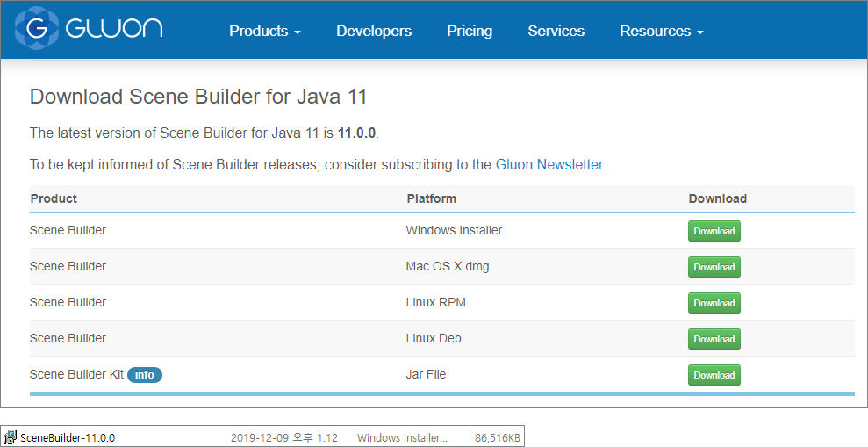This screenshot has height=447, width=868.
Task: Click the Windows Installer platform cell in table
Action: click(454, 230)
